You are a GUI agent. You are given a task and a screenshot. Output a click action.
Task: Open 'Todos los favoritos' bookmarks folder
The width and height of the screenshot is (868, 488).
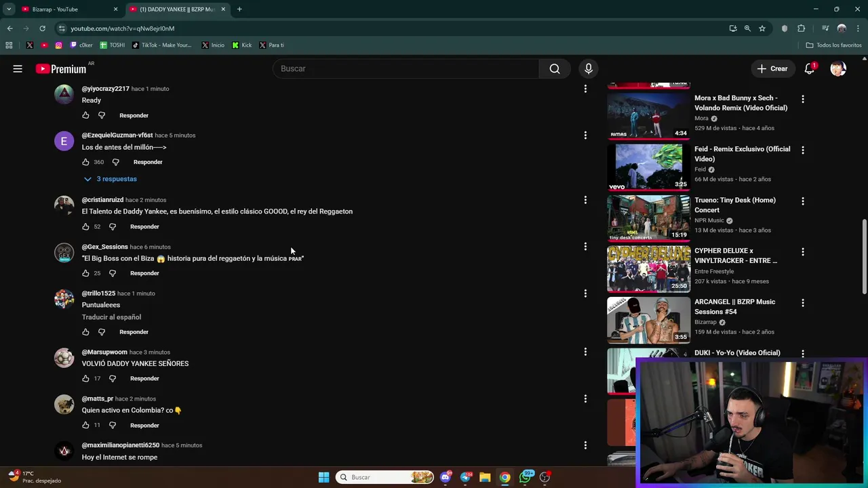tap(833, 45)
